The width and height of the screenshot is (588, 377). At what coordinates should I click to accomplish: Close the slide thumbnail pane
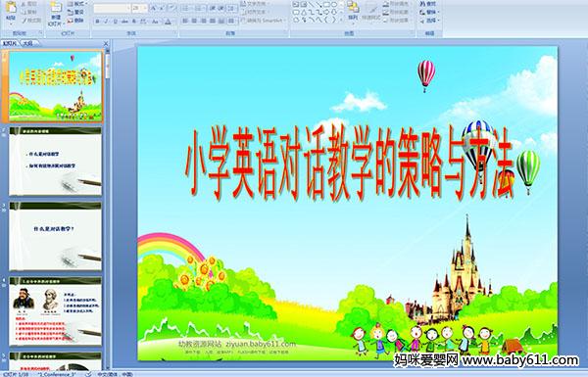(x=106, y=43)
